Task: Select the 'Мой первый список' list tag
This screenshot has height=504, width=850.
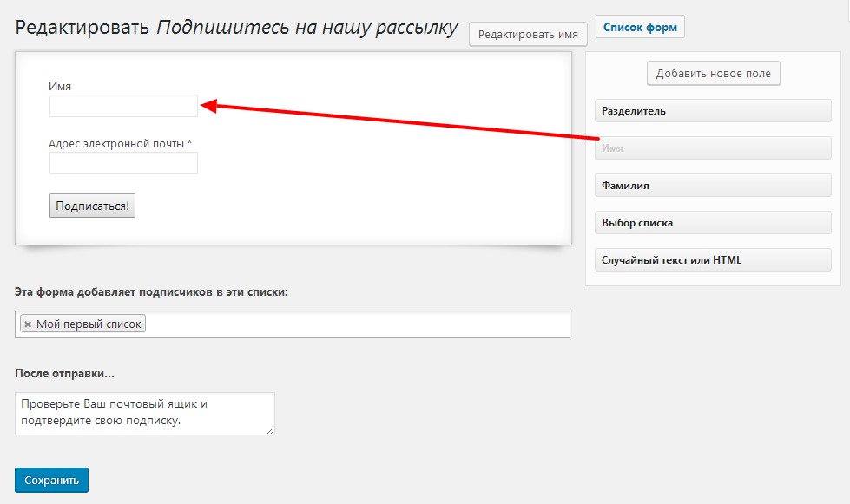Action: click(x=89, y=324)
